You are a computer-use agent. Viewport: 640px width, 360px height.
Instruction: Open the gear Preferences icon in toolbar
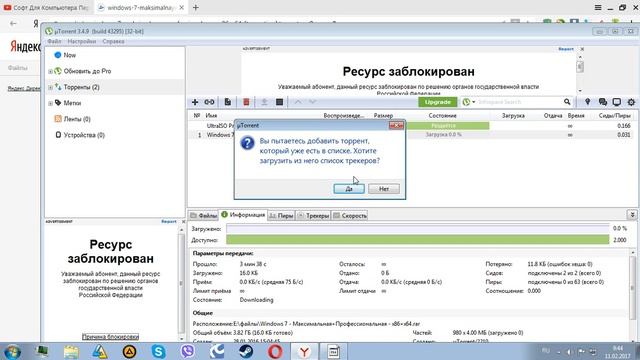tap(631, 102)
